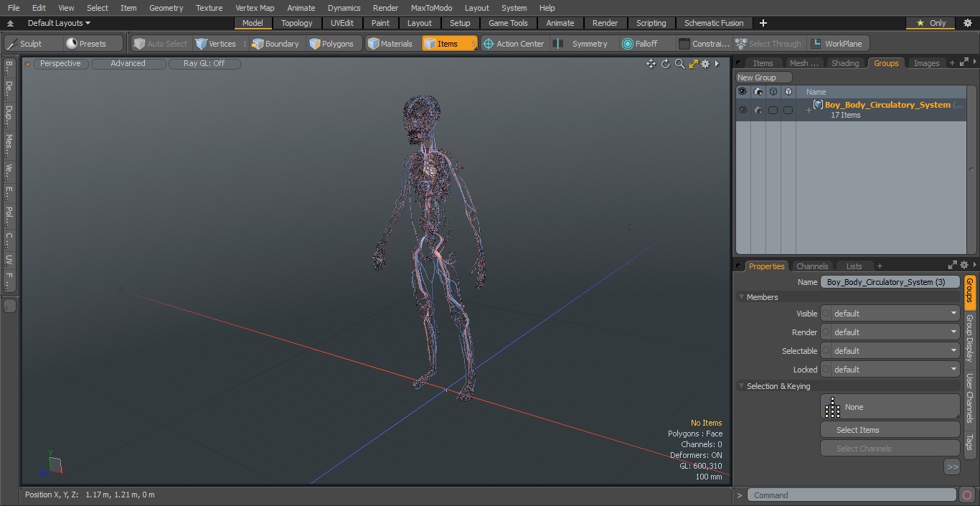The width and height of the screenshot is (980, 506).
Task: Click the viewport rotate icon
Action: [665, 64]
